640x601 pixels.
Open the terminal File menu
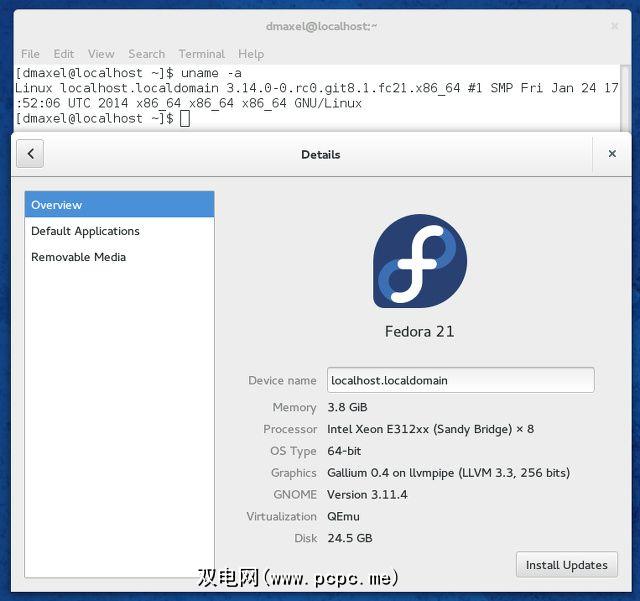30,54
